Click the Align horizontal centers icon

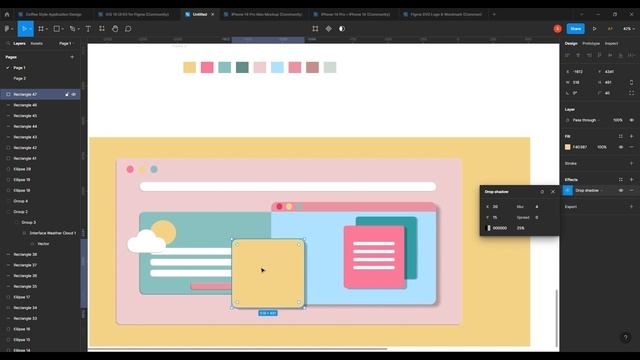pos(578,55)
